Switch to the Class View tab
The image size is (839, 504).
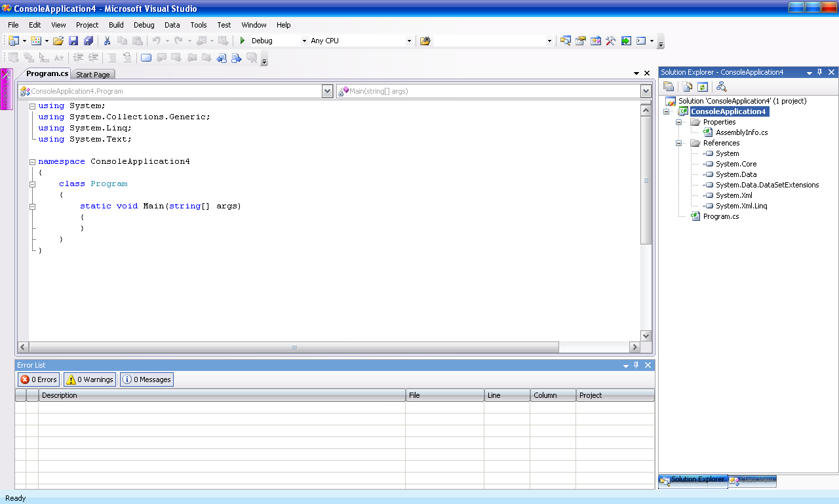tap(752, 480)
